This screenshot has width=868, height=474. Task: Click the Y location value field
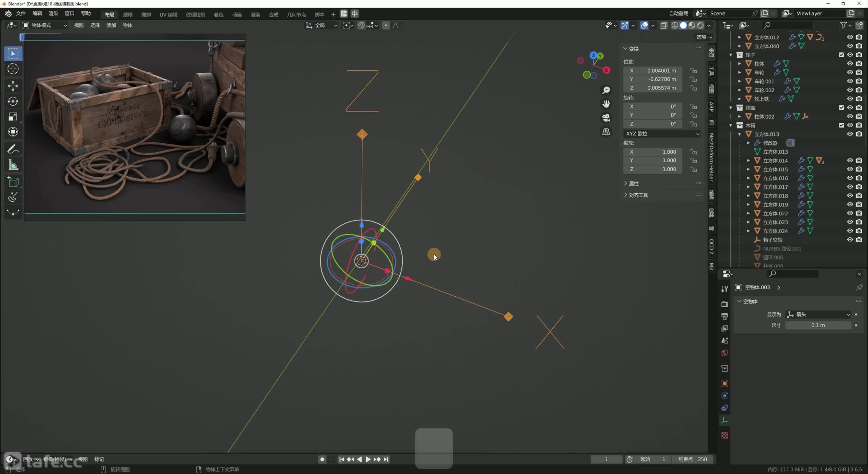(652, 79)
